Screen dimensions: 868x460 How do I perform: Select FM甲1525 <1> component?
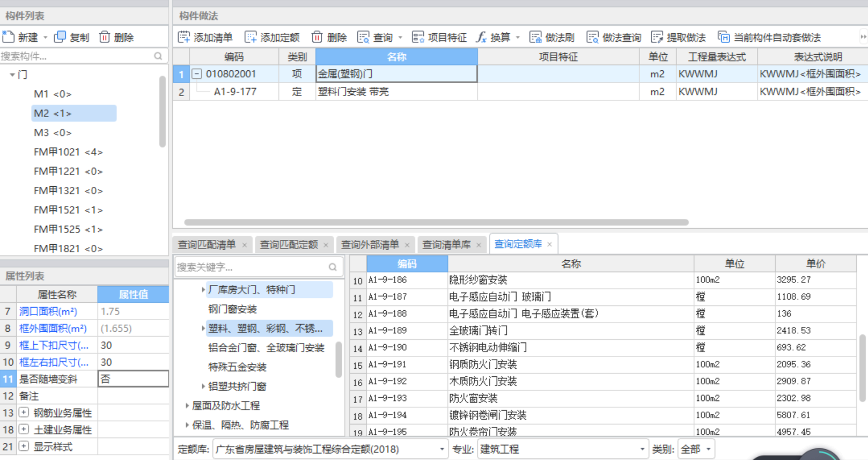pyautogui.click(x=68, y=229)
